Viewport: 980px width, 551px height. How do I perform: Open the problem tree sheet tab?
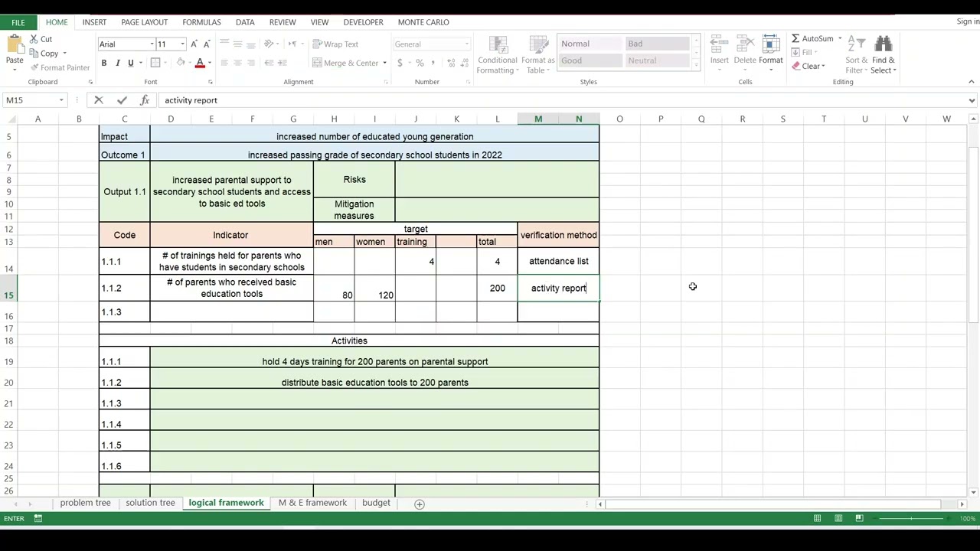(x=85, y=503)
